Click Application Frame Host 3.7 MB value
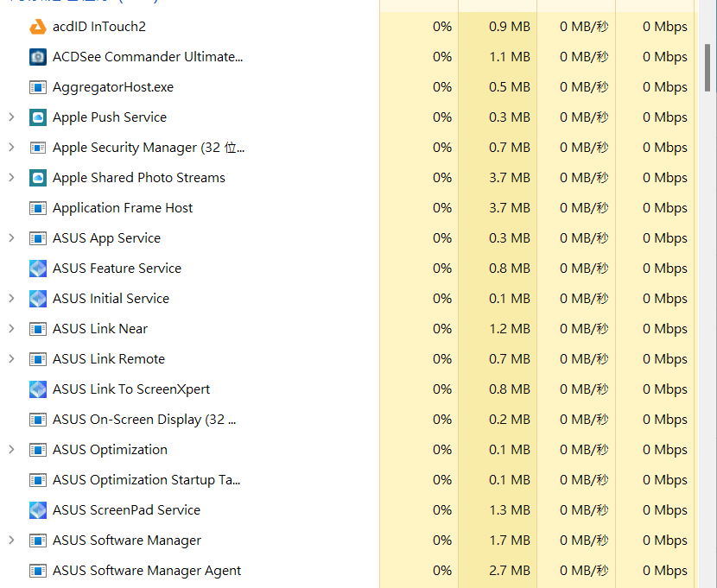 [x=510, y=208]
